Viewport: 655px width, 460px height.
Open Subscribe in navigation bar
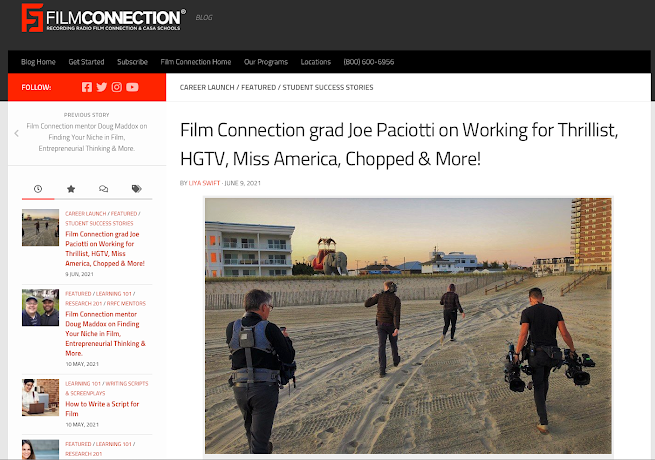click(132, 62)
